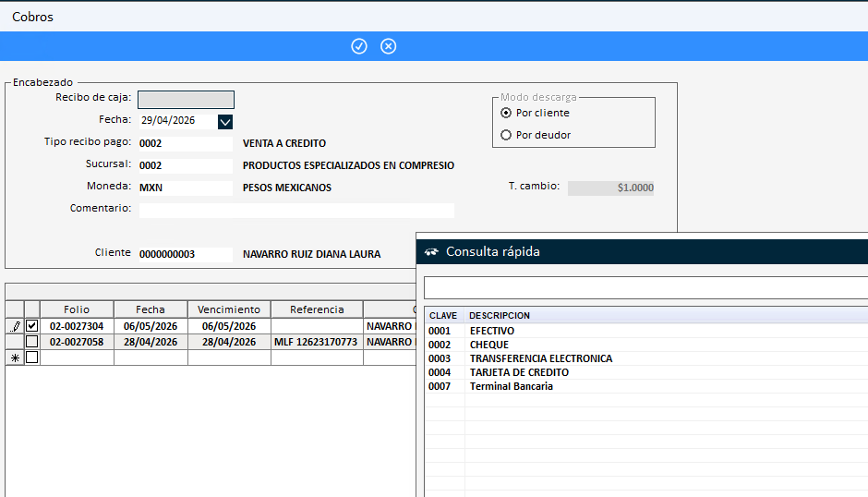Click the checkmark confirm icon in toolbar

(x=358, y=46)
